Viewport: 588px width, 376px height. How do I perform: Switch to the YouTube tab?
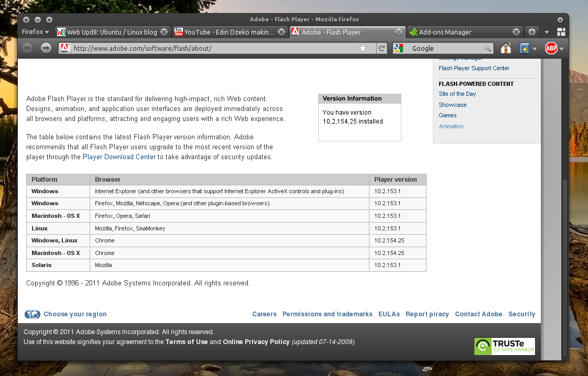pos(230,32)
